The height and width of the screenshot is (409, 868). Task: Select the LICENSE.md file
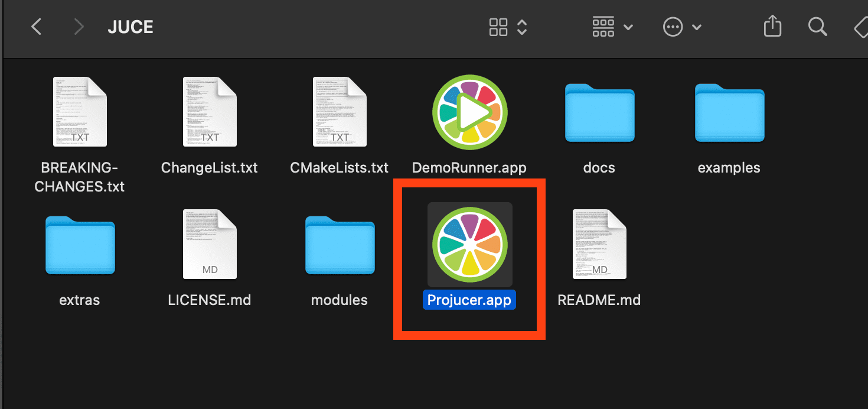[x=210, y=244]
